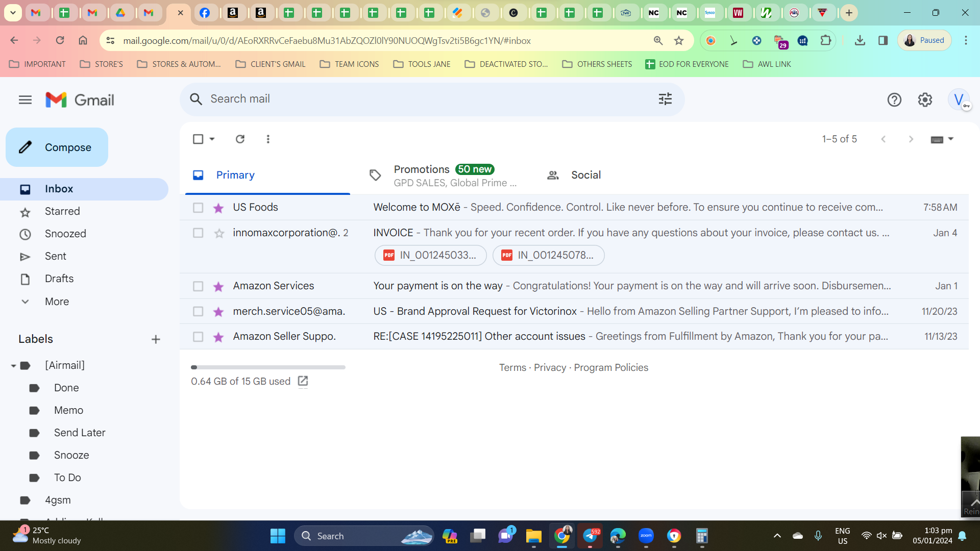Open the Terms link
The image size is (980, 551).
(x=512, y=368)
